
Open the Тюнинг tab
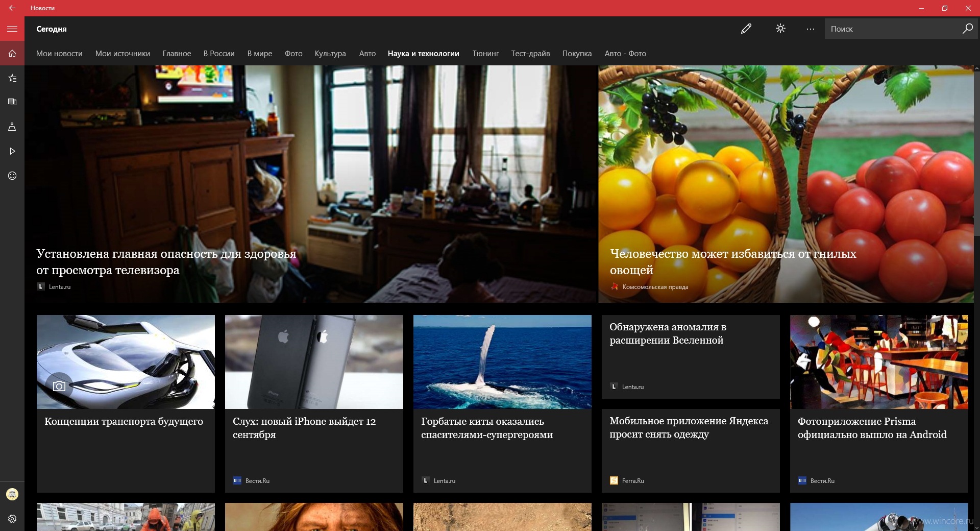pos(485,54)
